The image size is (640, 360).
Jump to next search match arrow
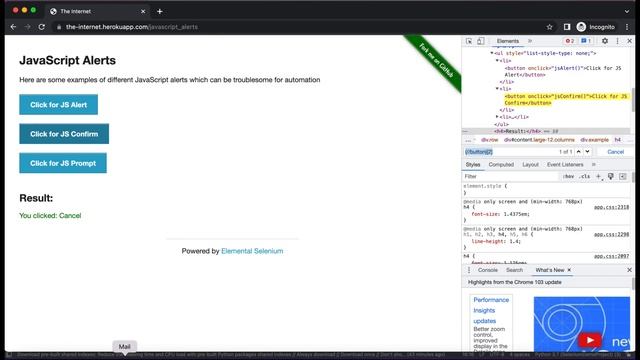click(x=587, y=151)
